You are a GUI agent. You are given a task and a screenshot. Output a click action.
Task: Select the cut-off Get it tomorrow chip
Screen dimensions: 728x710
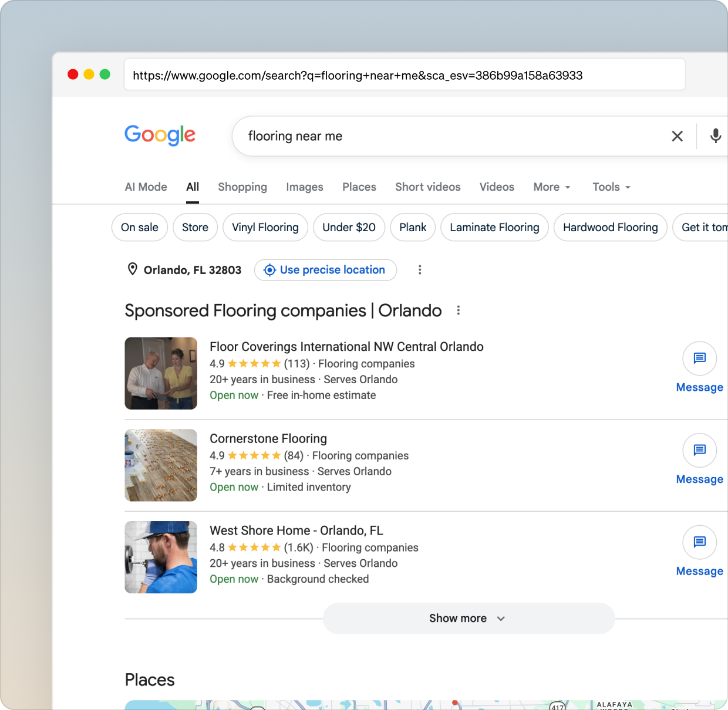coord(701,227)
